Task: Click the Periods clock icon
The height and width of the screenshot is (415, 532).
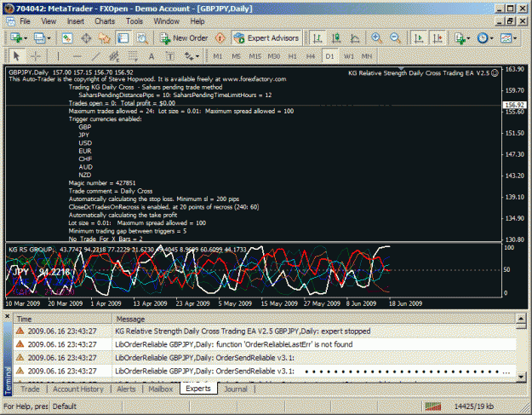Action: (483, 38)
